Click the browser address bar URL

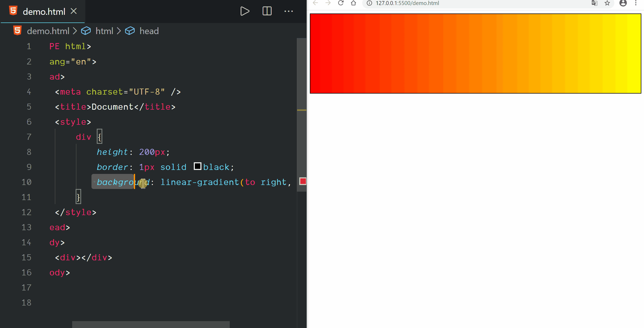tap(407, 3)
